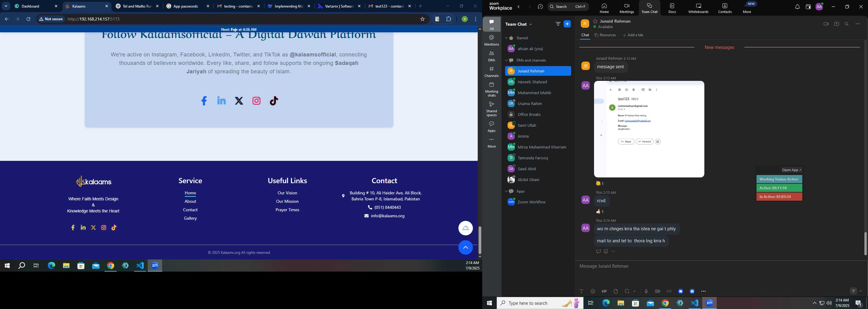Switch to Resources tab in chat
The width and height of the screenshot is (868, 309).
click(605, 35)
